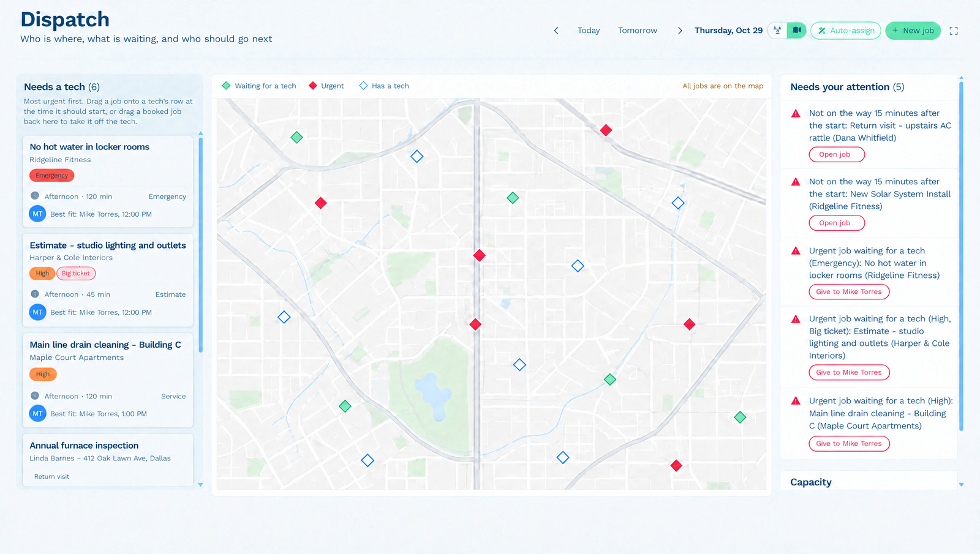The image size is (980, 554).
Task: Give the studio lighting estimate to Mike Torres
Action: point(849,372)
